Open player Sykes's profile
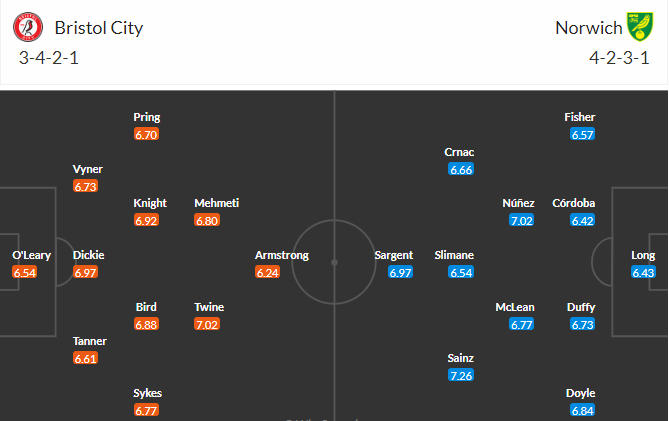 [148, 393]
